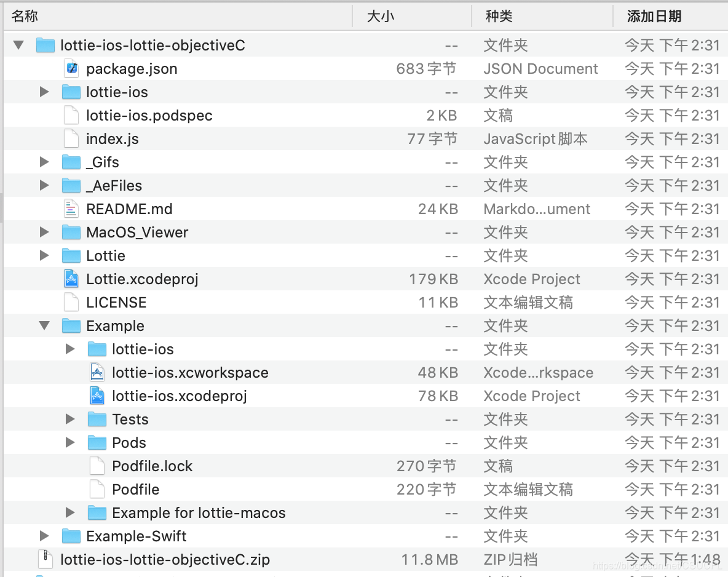This screenshot has height=577, width=728.
Task: Click the zip archive icon
Action: click(45, 559)
